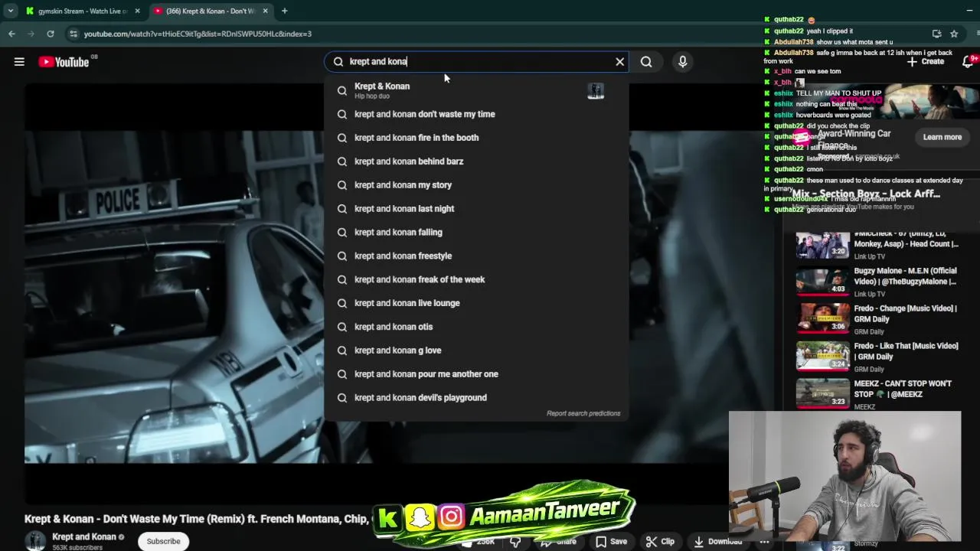Go to YouTube home via logo
980x551 pixels.
[64, 62]
